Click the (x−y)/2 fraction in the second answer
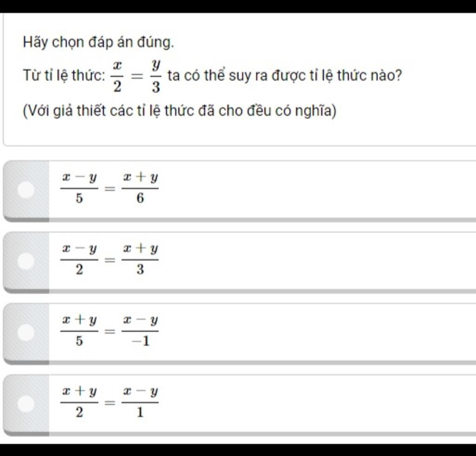 [79, 260]
